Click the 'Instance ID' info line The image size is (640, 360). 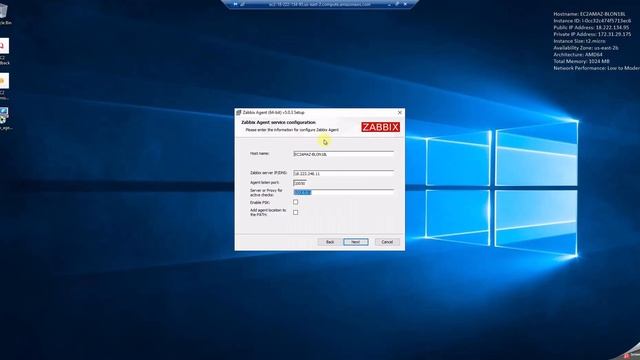pos(592,20)
